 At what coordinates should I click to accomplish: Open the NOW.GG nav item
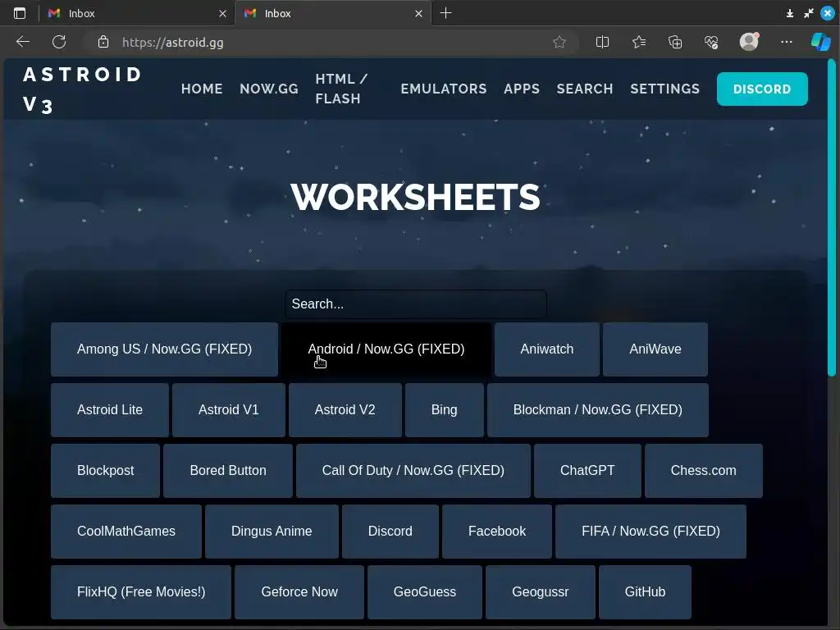click(x=269, y=89)
